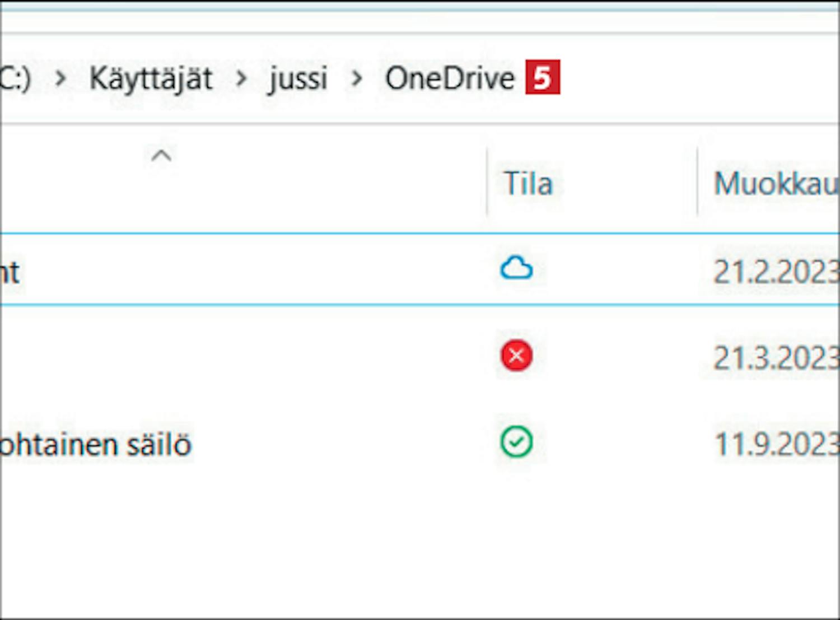Select the item name ending in 'nt'
Screen dimensions: 840x620
(x=10, y=273)
